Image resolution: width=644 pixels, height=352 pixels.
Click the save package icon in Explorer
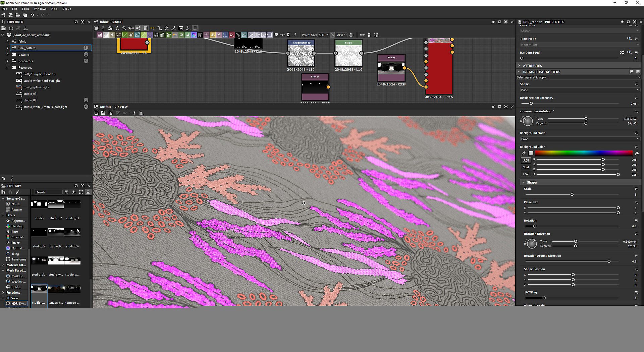pos(4,28)
